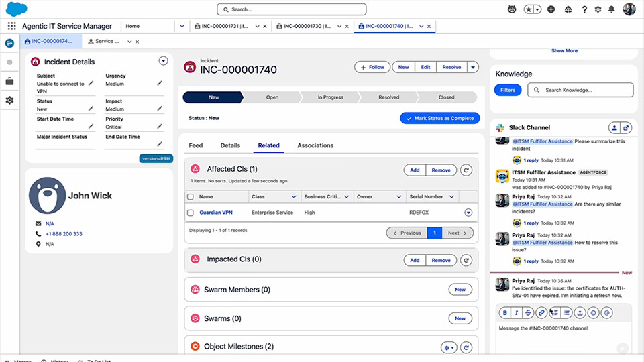Switch to the Details tab

click(230, 145)
